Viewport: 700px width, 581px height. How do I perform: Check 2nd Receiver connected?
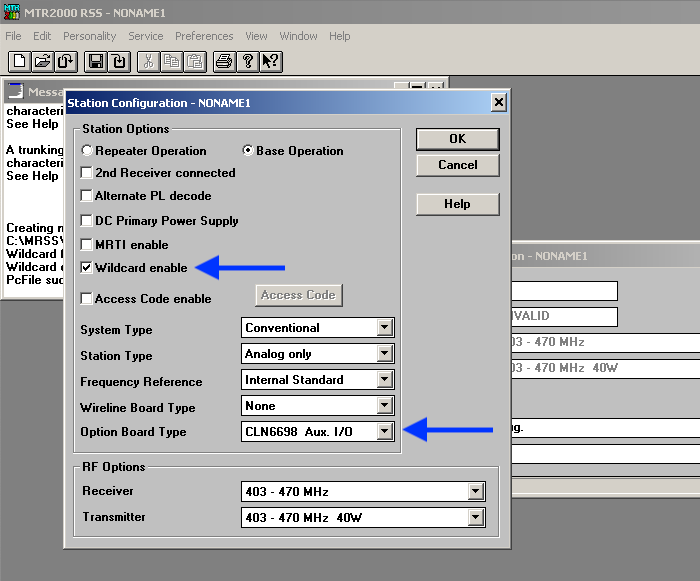86,172
